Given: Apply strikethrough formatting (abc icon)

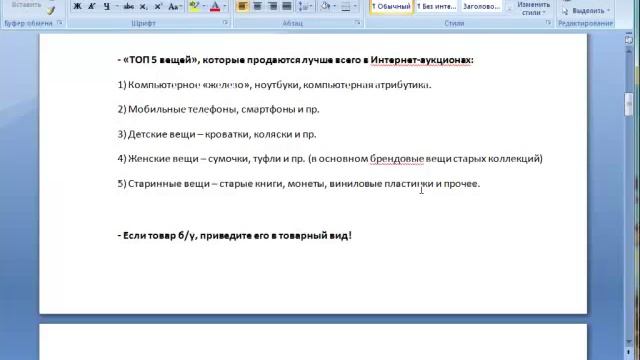Looking at the screenshot, I should (129, 6).
